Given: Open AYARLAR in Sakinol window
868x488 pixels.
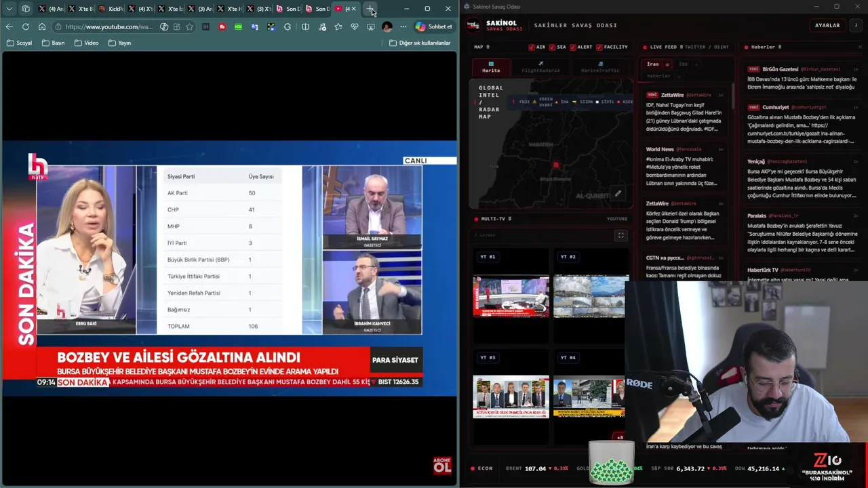Looking at the screenshot, I should click(827, 25).
